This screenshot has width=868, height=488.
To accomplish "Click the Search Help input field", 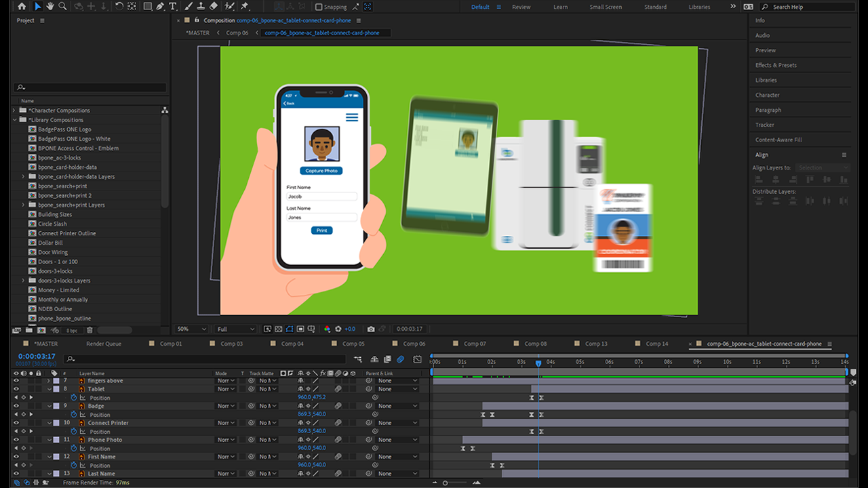I will pyautogui.click(x=807, y=7).
